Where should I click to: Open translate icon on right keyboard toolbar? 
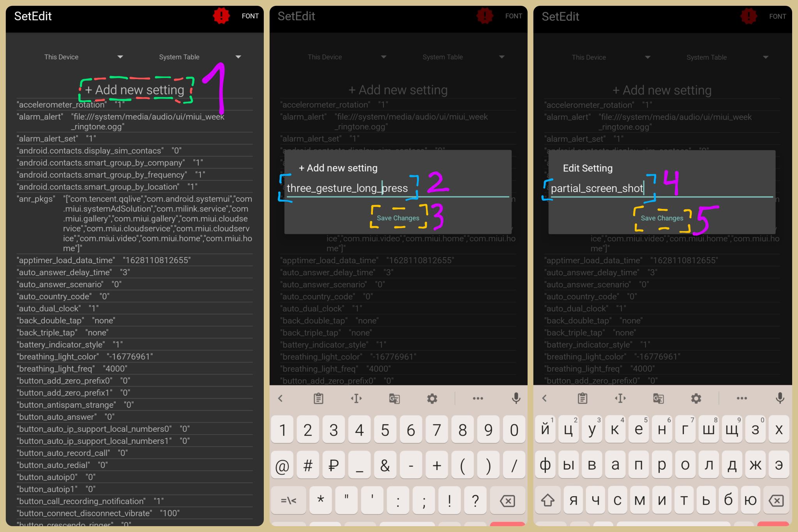click(x=658, y=398)
